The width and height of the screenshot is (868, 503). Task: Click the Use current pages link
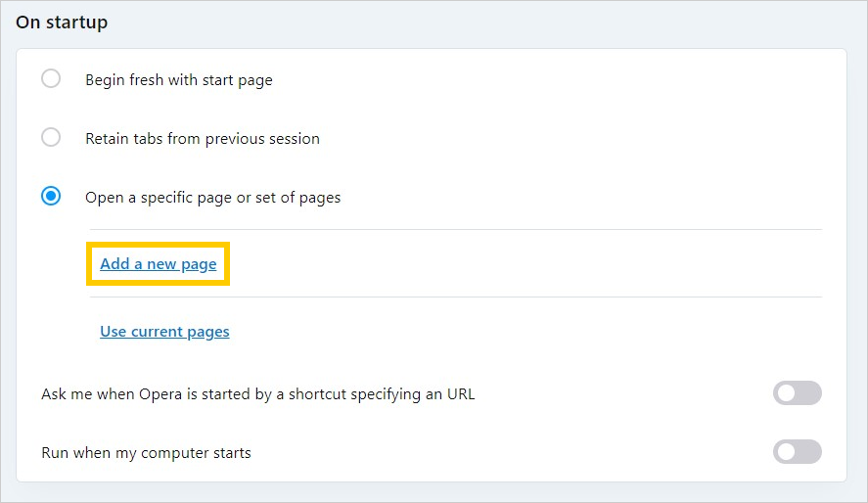coord(164,332)
